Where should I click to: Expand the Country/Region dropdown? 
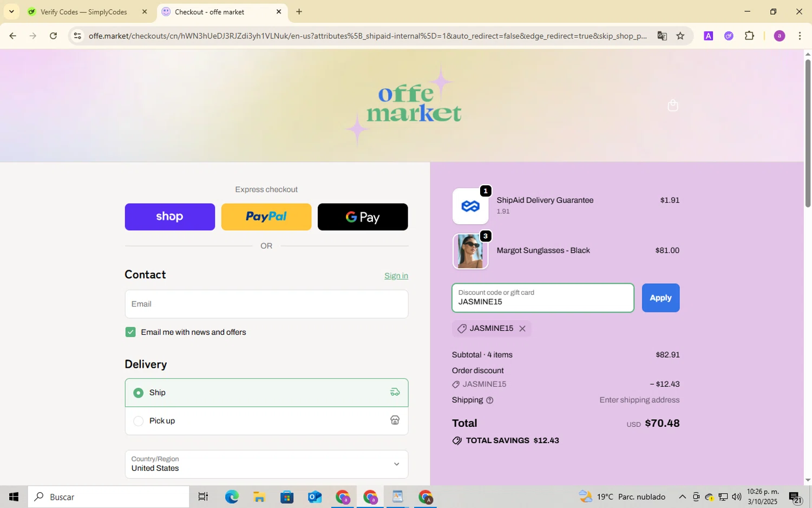[266, 464]
